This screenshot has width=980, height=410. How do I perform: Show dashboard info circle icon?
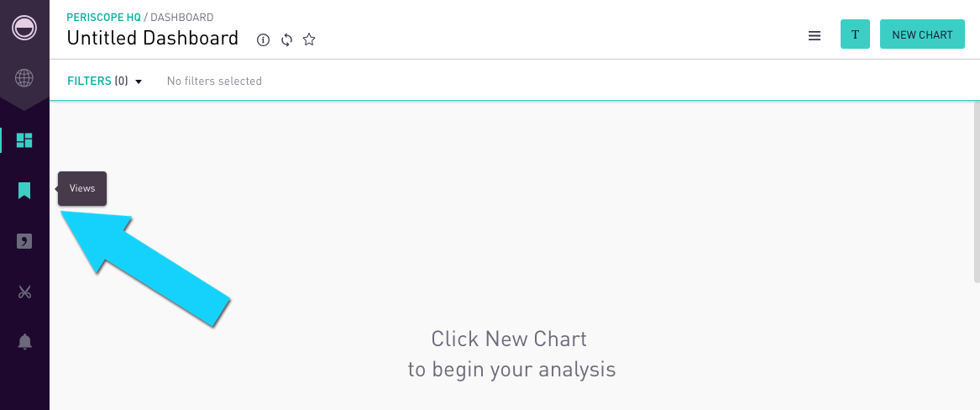pyautogui.click(x=264, y=40)
